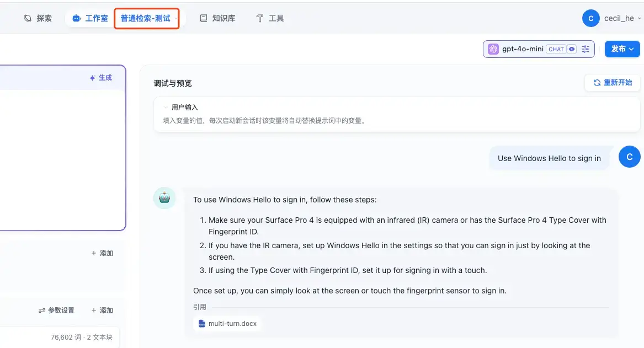Click the 知识库 book icon
This screenshot has width=644, height=348.
click(203, 18)
